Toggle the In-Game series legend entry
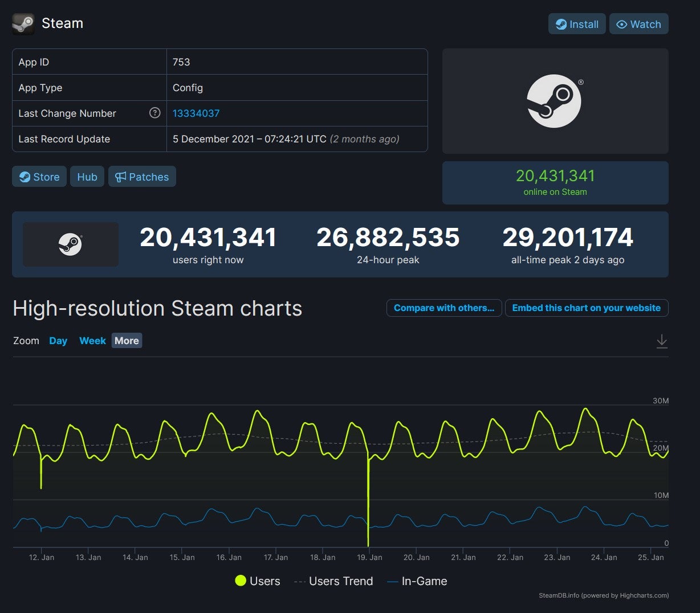This screenshot has width=700, height=613. click(x=417, y=581)
